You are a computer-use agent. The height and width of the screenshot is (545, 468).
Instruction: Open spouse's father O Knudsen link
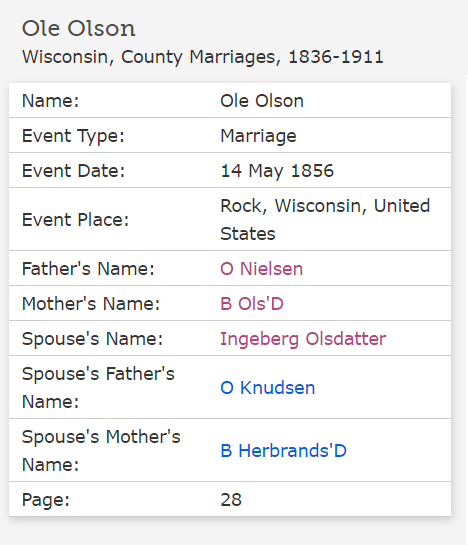pyautogui.click(x=267, y=388)
